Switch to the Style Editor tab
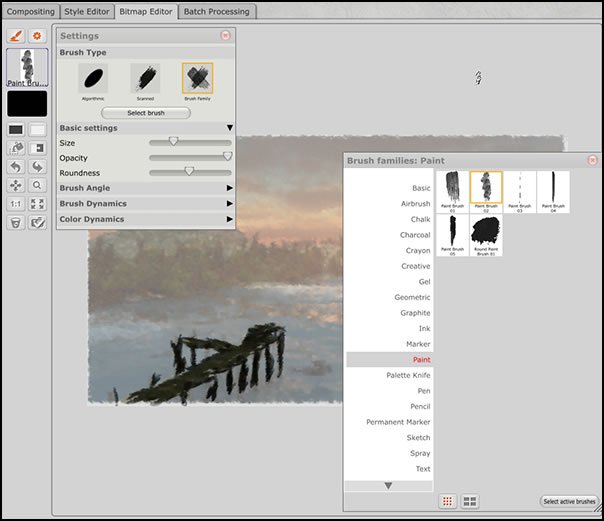The image size is (604, 521). (87, 12)
